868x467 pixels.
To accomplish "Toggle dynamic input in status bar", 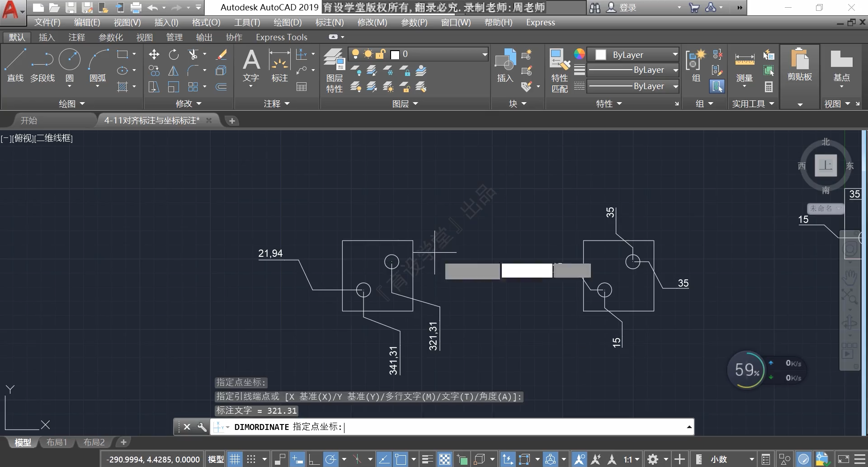I will [297, 459].
